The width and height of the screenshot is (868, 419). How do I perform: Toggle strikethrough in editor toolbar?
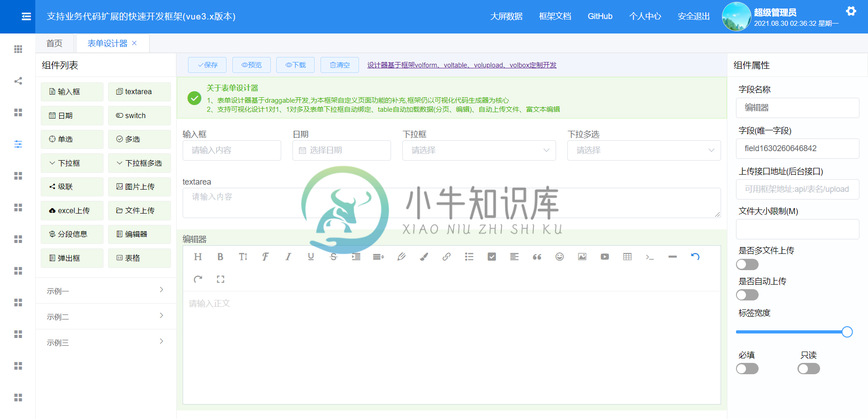point(333,257)
